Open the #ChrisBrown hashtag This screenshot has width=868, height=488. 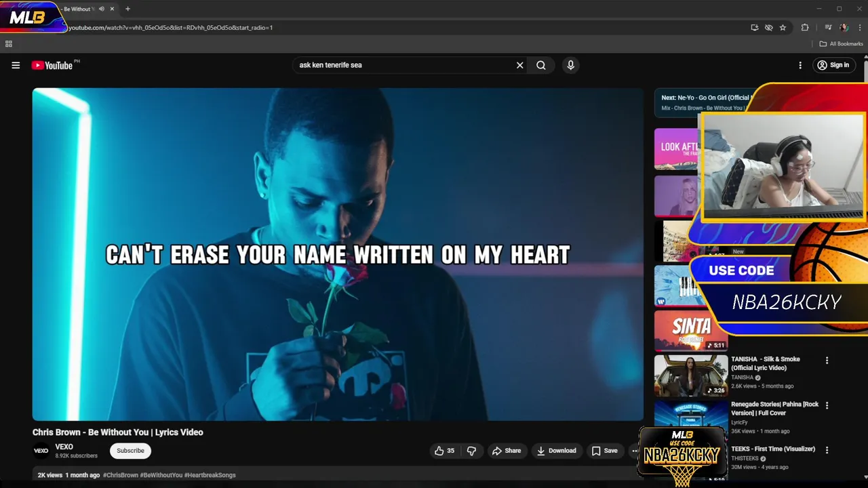click(x=122, y=475)
